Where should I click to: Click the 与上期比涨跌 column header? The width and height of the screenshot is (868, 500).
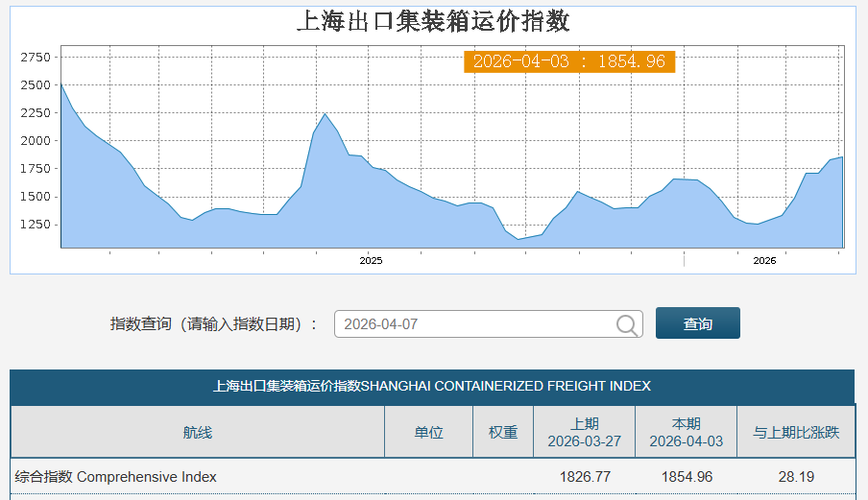[796, 432]
